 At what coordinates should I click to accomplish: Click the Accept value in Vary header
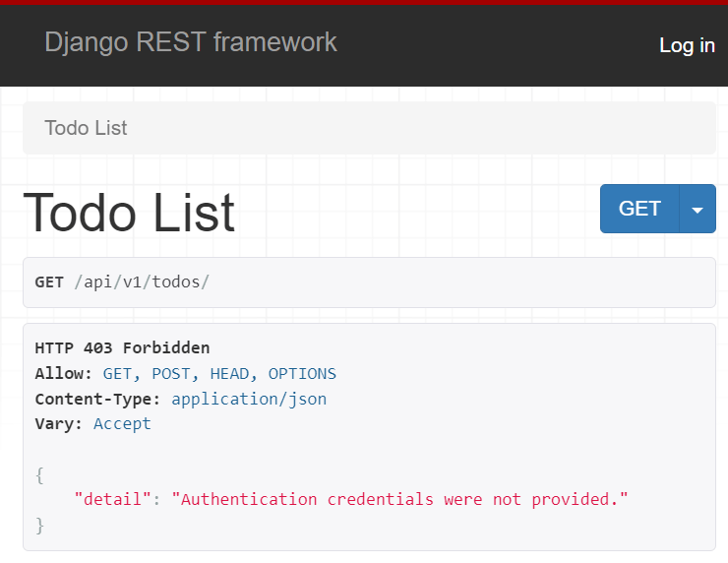122,423
